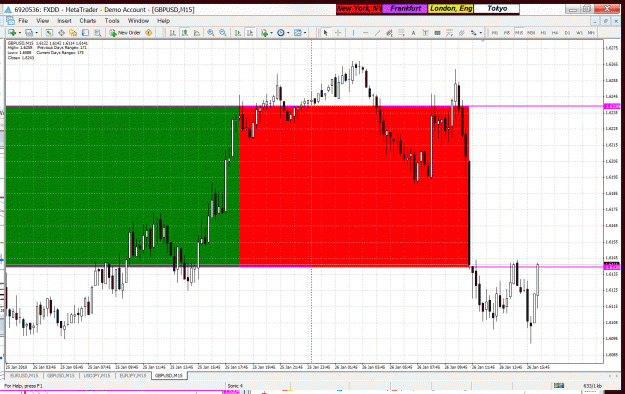
Task: Switch timeframe to M15
Action: pyautogui.click(x=519, y=33)
